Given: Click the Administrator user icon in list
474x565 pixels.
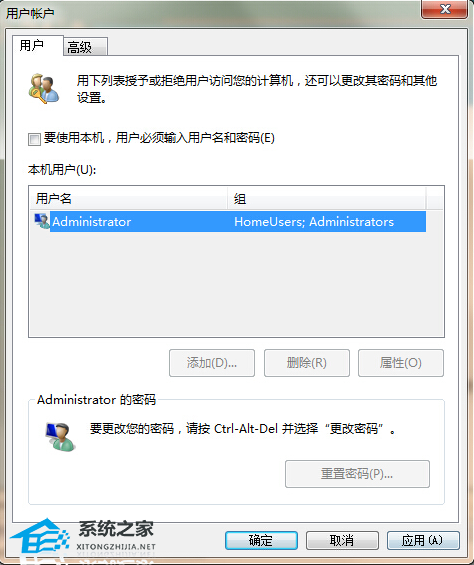Looking at the screenshot, I should [42, 221].
